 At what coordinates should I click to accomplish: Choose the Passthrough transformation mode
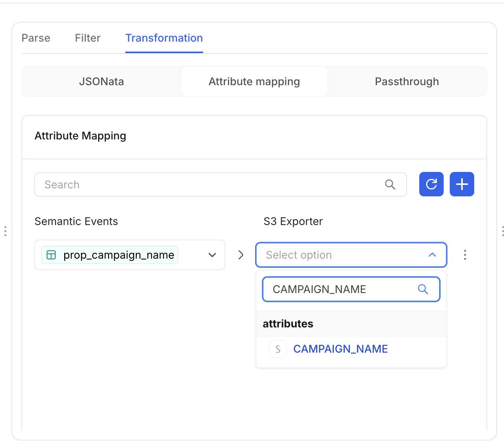407,81
